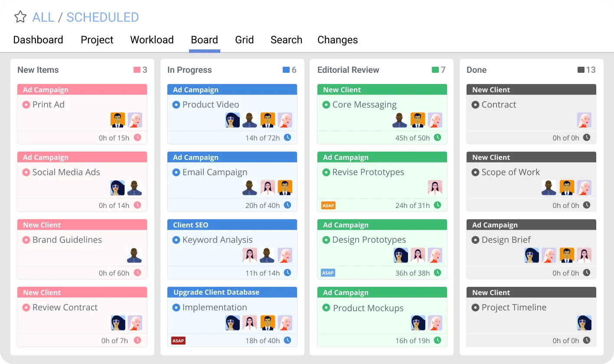
Task: Toggle status circle on Review Contract
Action: pyautogui.click(x=26, y=307)
